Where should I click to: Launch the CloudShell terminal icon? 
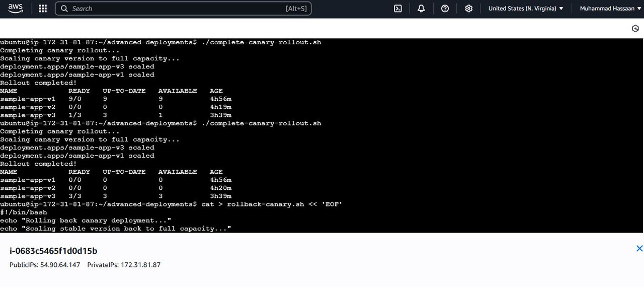(398, 9)
